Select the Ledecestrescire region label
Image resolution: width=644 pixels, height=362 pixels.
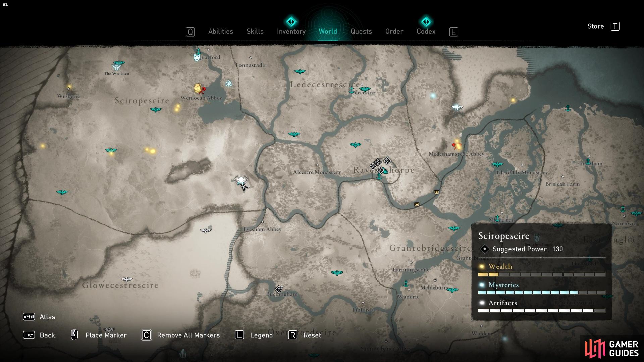[325, 85]
